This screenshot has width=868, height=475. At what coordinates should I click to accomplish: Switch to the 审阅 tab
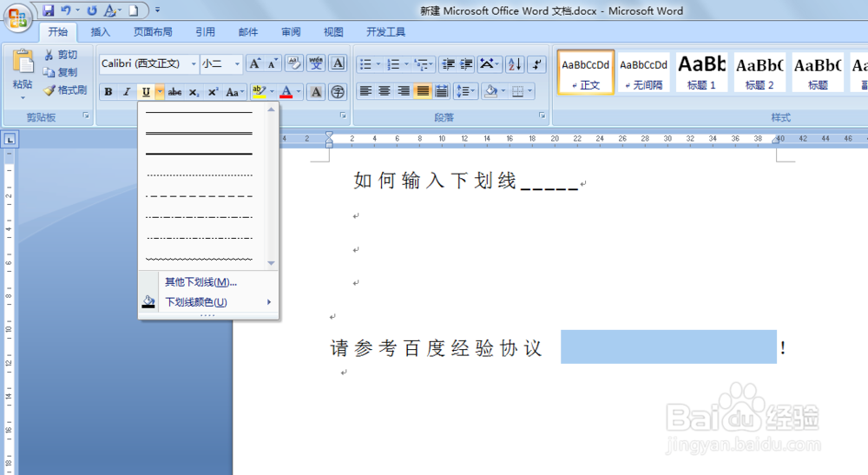[291, 32]
